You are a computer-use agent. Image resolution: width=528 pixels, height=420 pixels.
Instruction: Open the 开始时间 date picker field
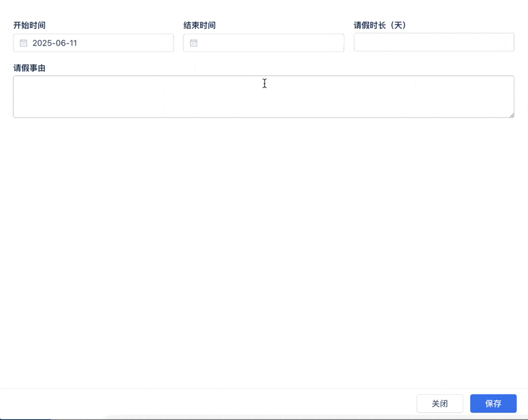[x=93, y=43]
